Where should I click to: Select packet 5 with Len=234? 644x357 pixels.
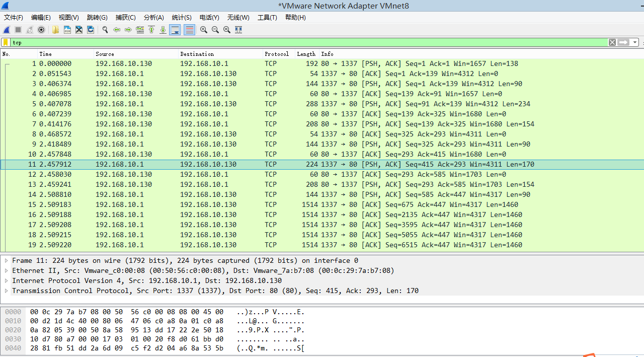[x=322, y=104]
